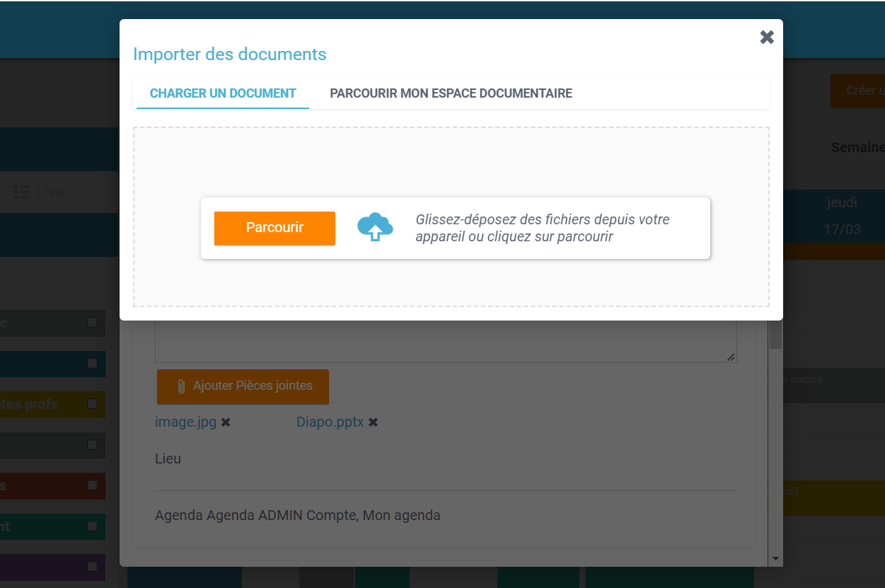Select the jeudi 17/03 column header
This screenshot has height=588, width=885.
[x=841, y=217]
